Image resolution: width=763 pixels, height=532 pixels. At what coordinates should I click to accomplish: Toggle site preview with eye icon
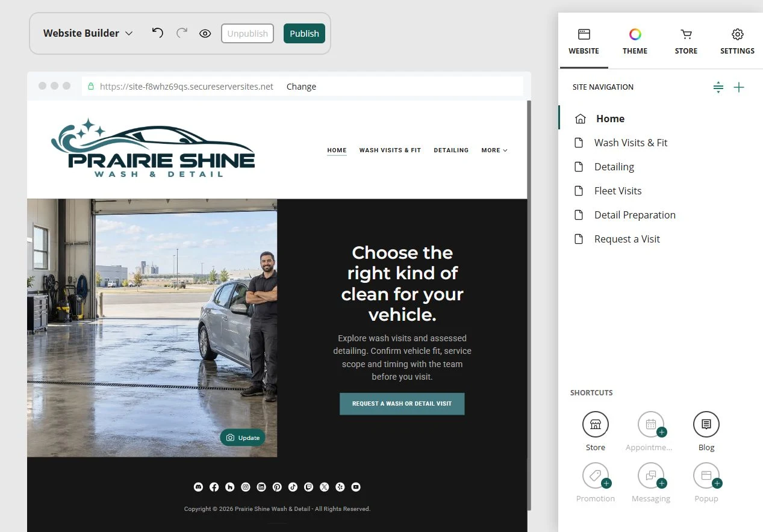tap(205, 34)
